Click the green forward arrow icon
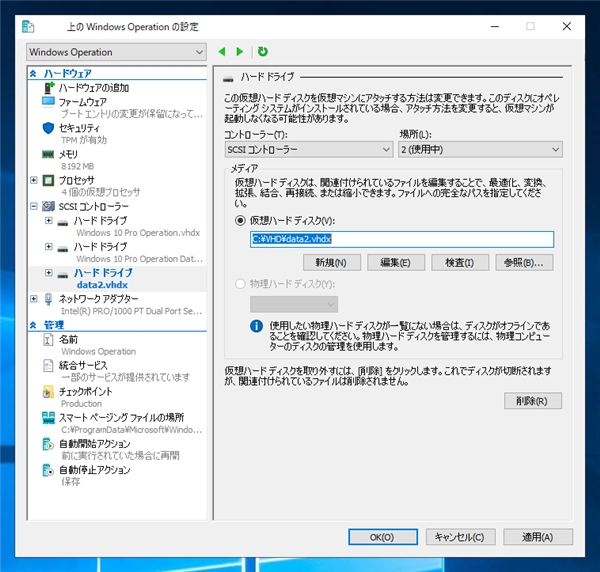 pos(240,52)
